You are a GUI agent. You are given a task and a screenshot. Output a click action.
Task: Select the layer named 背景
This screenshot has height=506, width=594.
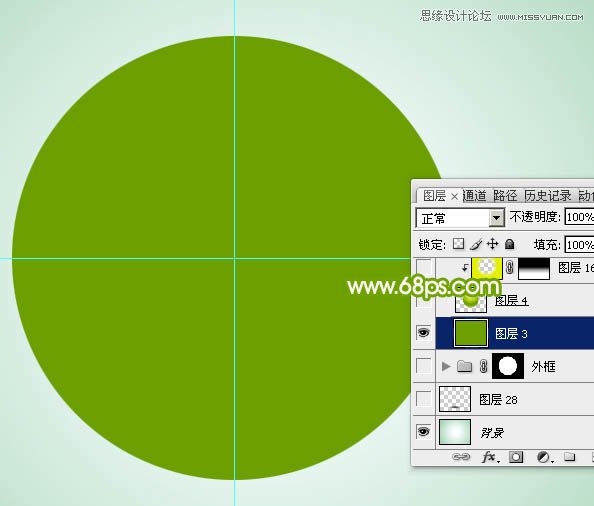pyautogui.click(x=492, y=433)
